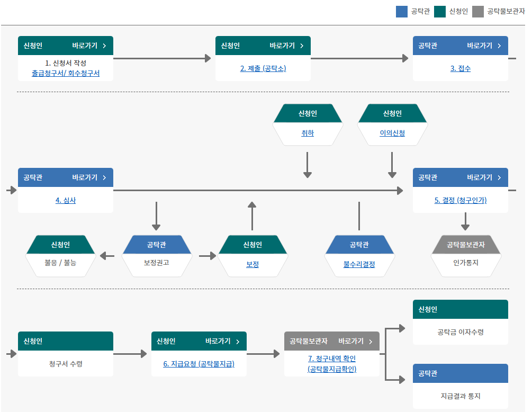
Task: Click 바로가기 chevron in 6. 지급요청 header
Action: 238,341
